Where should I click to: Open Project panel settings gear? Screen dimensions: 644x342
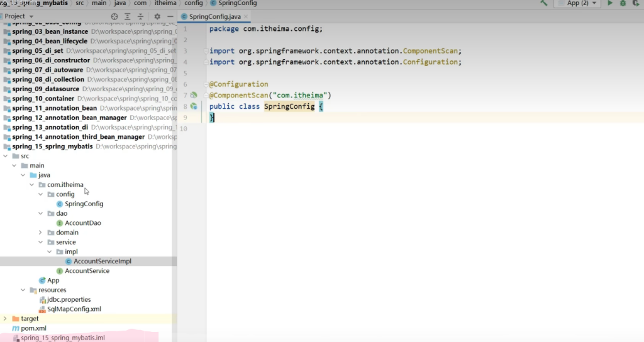pyautogui.click(x=157, y=16)
